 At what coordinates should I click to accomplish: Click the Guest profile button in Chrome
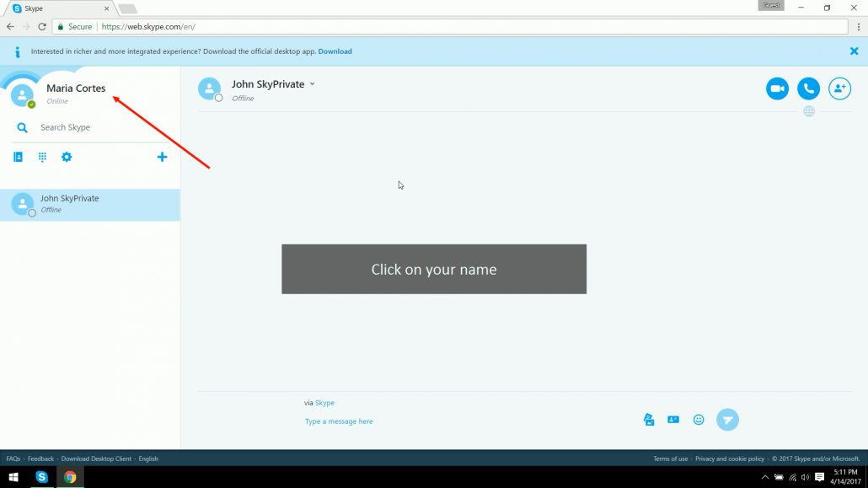pyautogui.click(x=771, y=6)
